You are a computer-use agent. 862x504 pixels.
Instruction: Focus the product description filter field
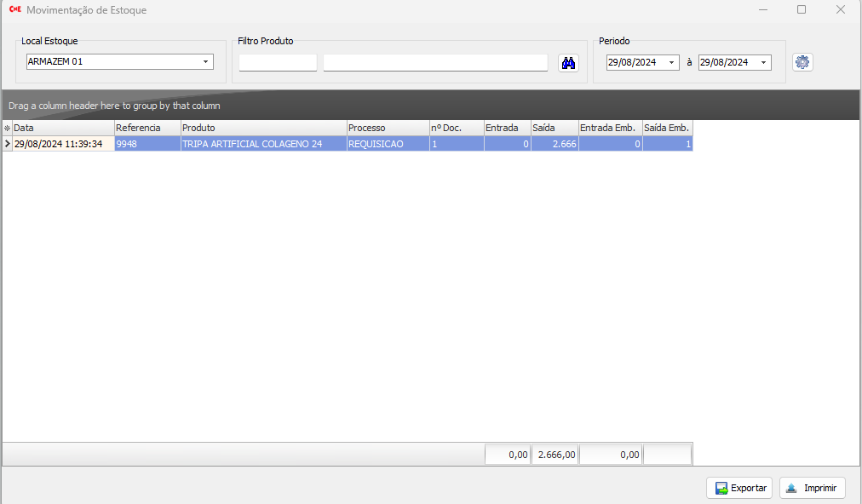pyautogui.click(x=435, y=62)
